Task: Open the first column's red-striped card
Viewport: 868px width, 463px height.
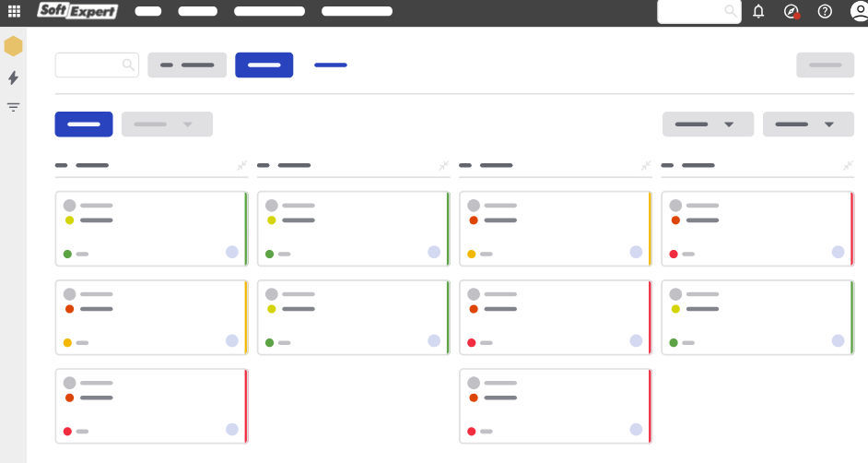Action: (151, 406)
